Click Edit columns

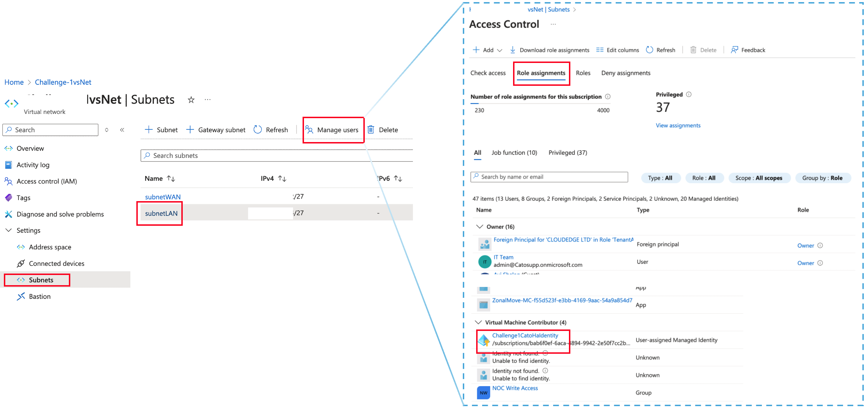click(617, 50)
